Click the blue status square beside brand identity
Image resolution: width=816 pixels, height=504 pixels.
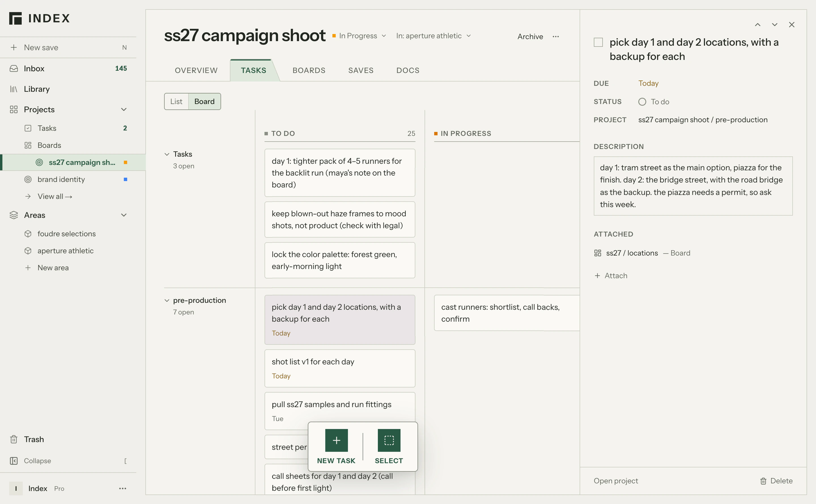coord(126,179)
